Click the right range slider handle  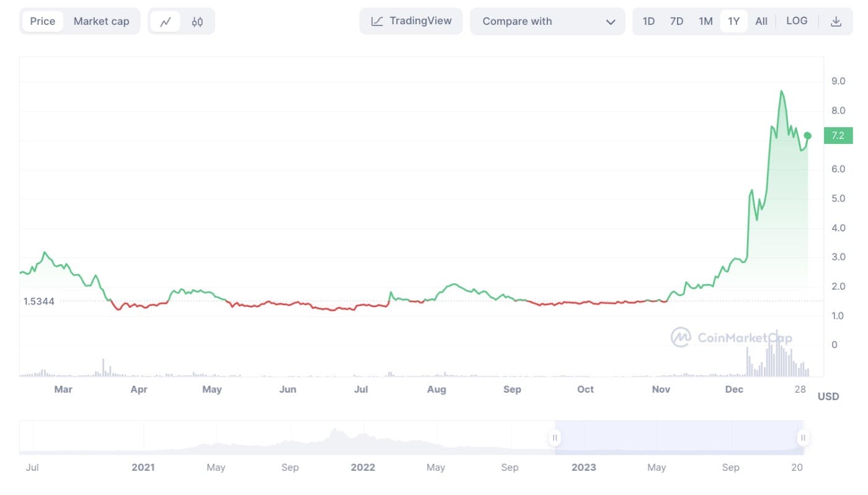tap(803, 438)
